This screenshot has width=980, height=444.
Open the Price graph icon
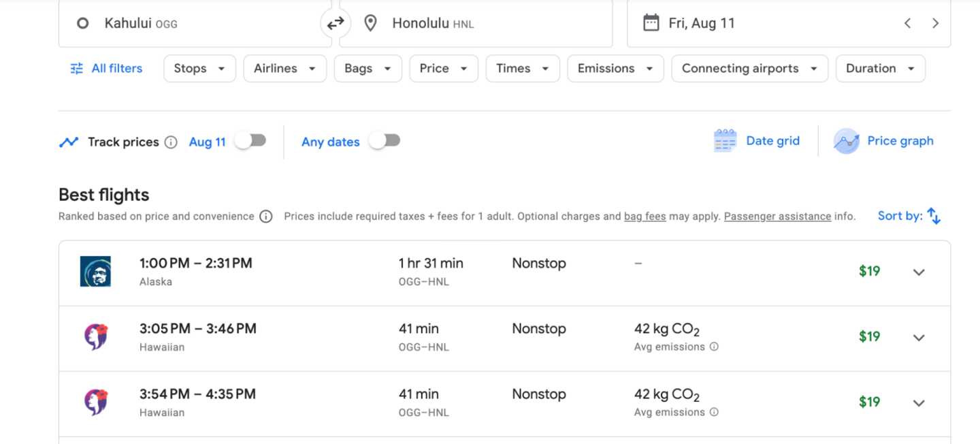click(846, 141)
